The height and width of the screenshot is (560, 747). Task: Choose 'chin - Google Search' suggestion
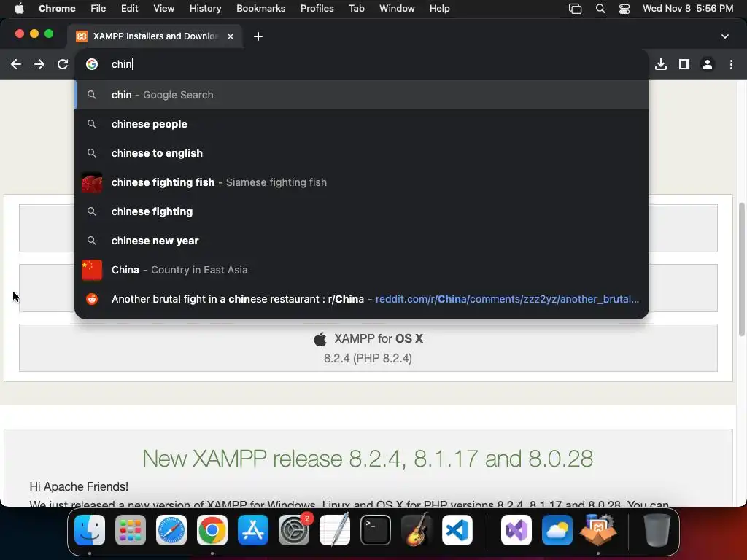click(362, 95)
